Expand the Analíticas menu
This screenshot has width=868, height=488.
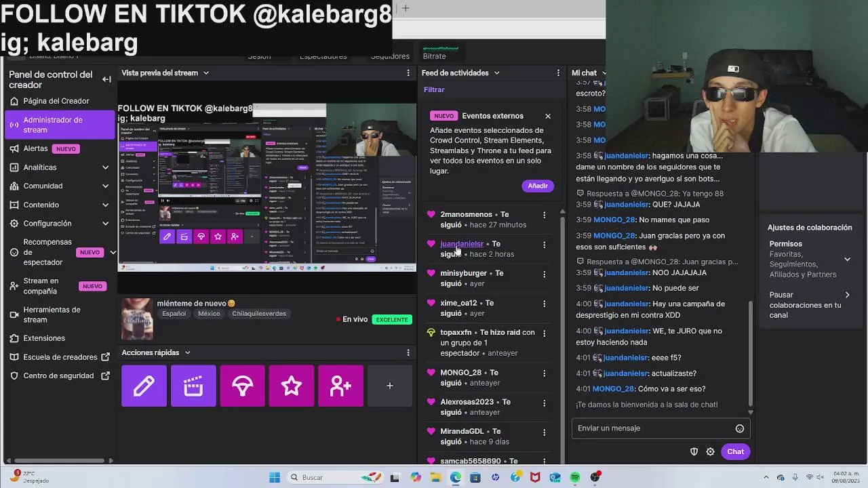[105, 167]
